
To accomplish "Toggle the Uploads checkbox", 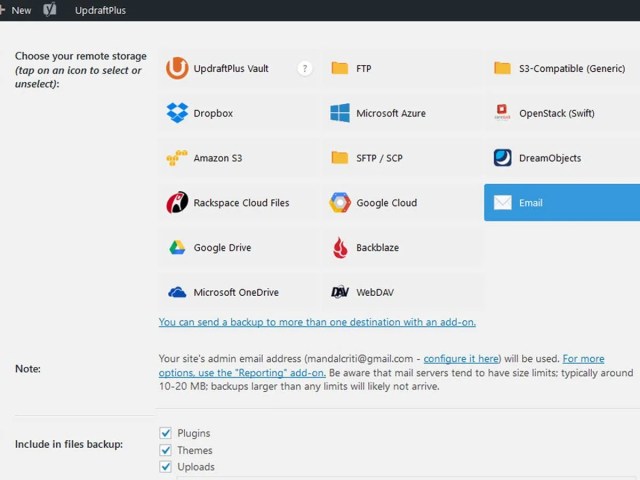I will (x=165, y=467).
